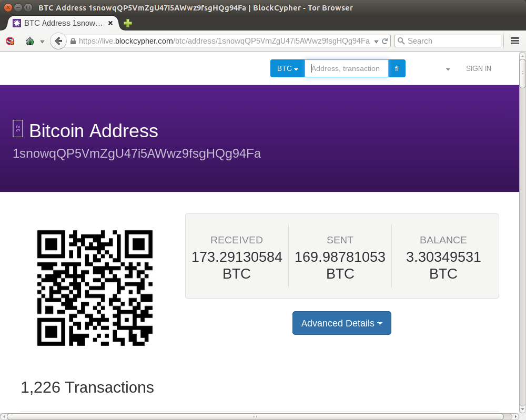Click the padlock site security icon
This screenshot has width=526, height=420.
pos(73,41)
